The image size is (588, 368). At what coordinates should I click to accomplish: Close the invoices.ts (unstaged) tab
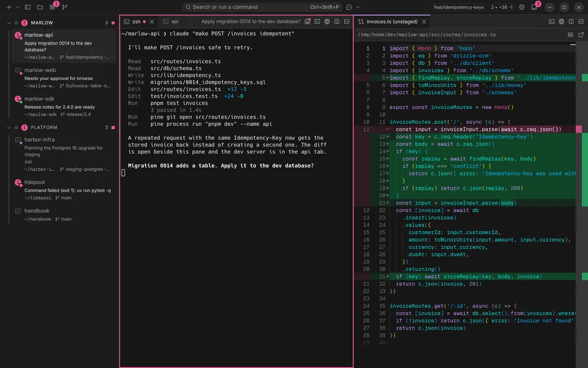pyautogui.click(x=424, y=22)
